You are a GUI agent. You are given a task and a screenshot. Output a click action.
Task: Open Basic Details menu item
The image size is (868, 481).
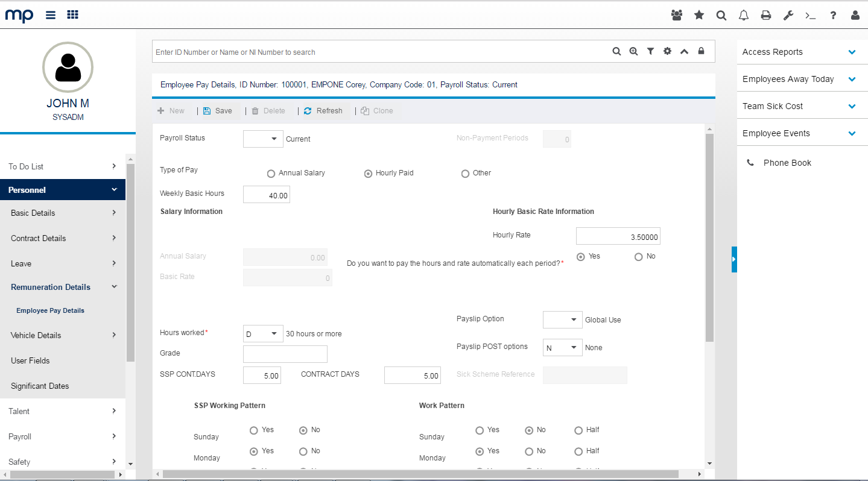63,213
